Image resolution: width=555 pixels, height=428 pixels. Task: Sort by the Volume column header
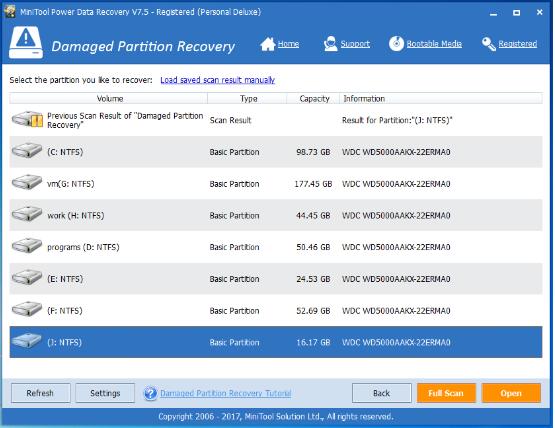coord(108,98)
